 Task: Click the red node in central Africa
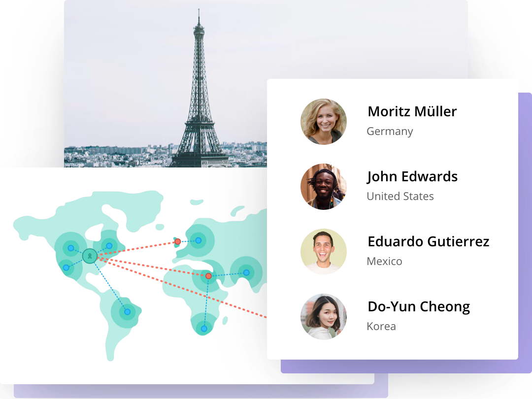[x=208, y=276]
